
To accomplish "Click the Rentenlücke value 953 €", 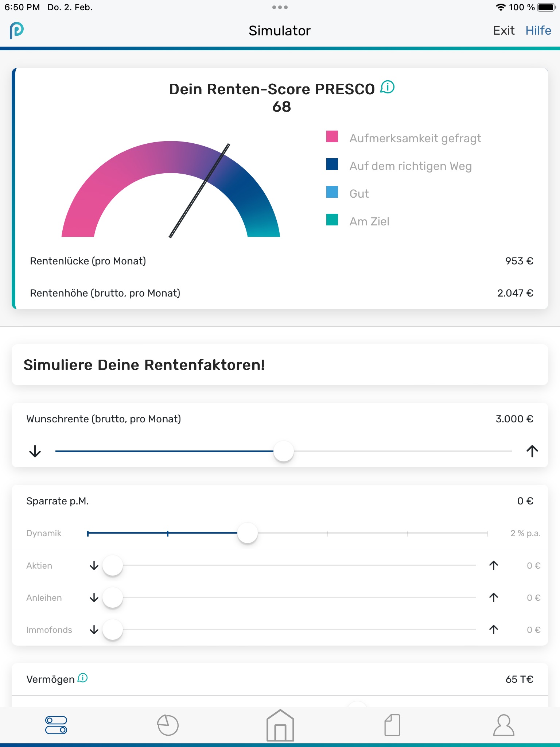I will [519, 261].
